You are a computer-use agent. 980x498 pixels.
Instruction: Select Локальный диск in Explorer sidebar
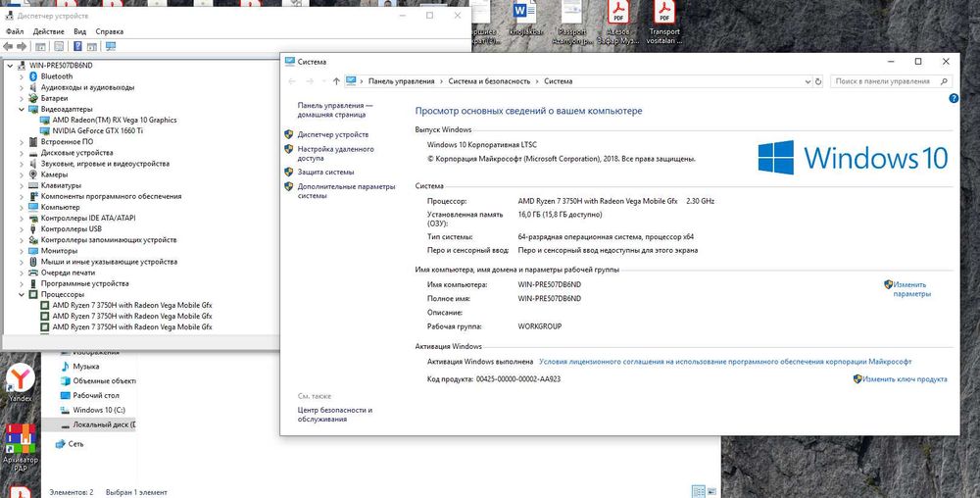[x=98, y=424]
